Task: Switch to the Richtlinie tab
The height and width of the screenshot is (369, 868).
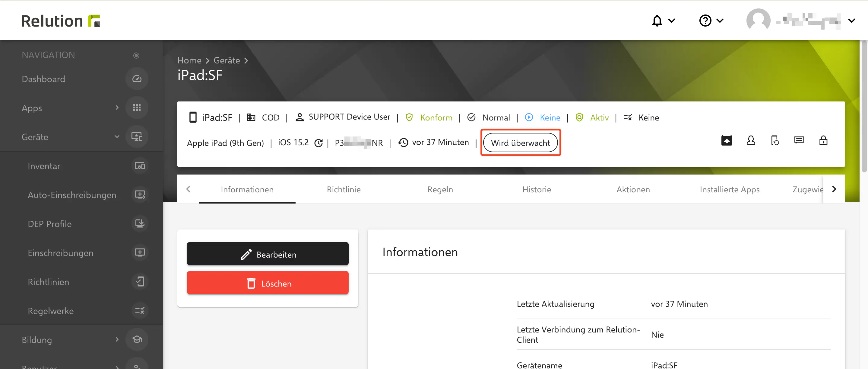Action: (x=343, y=190)
